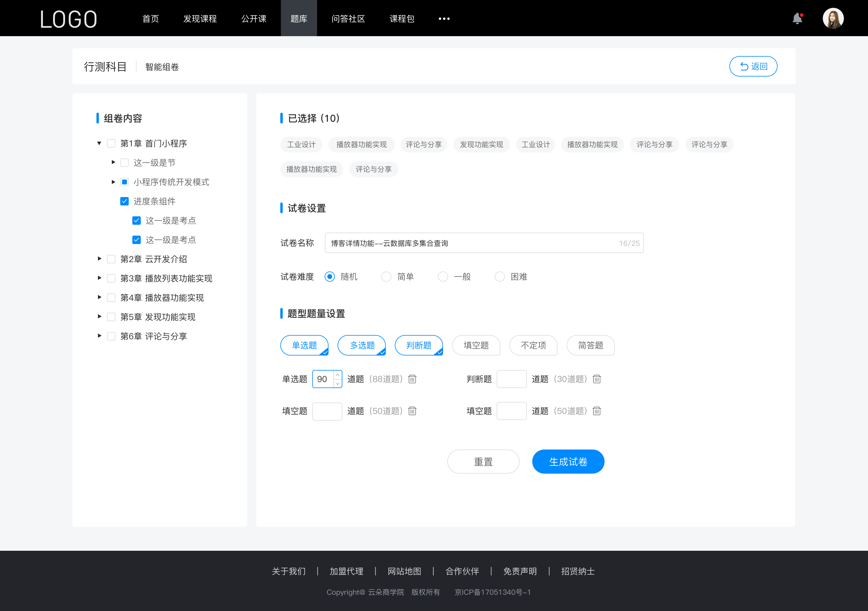868x611 pixels.
Task: Toggle checkbox for 这一级是考点 first item
Action: tap(135, 221)
